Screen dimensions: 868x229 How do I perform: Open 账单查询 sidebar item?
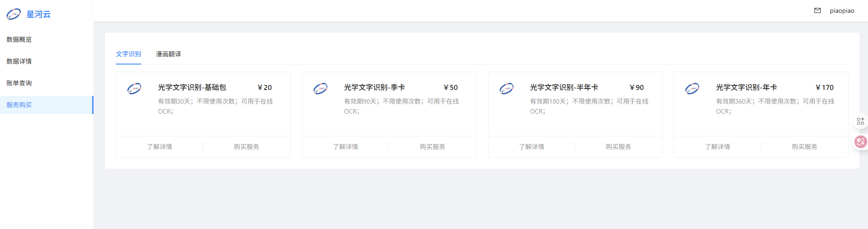19,83
